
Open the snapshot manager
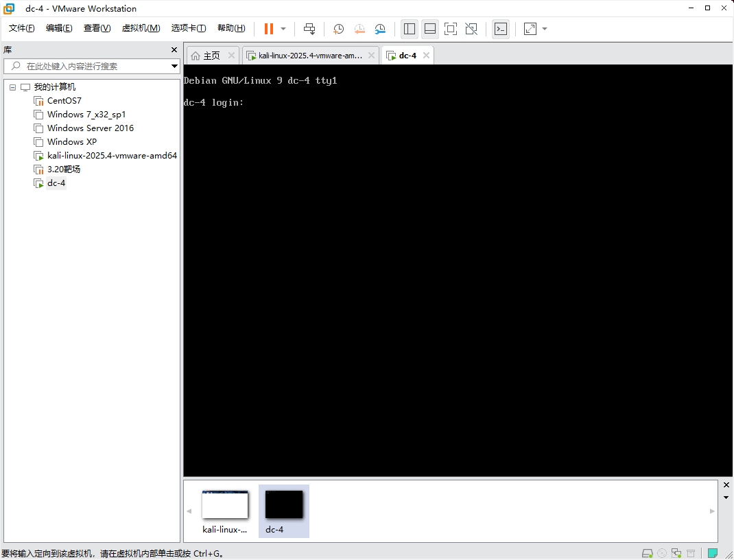[379, 29]
